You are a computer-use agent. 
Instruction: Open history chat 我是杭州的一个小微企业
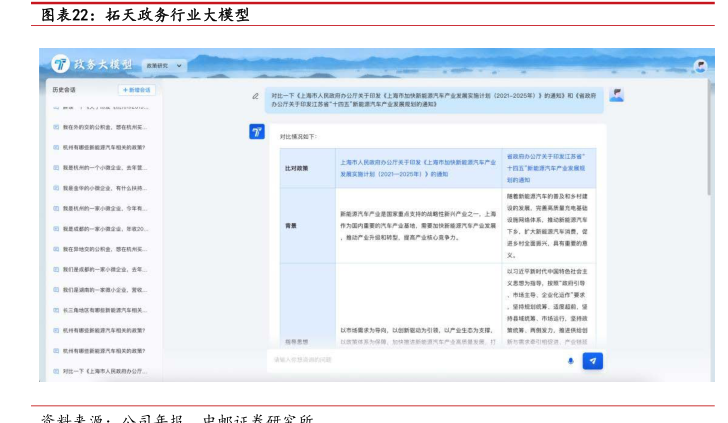[104, 168]
